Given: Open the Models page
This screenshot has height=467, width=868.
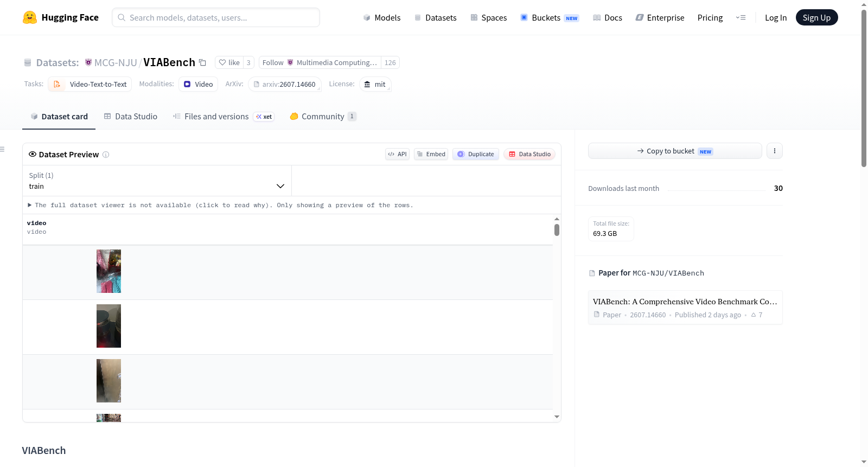Looking at the screenshot, I should click(382, 17).
